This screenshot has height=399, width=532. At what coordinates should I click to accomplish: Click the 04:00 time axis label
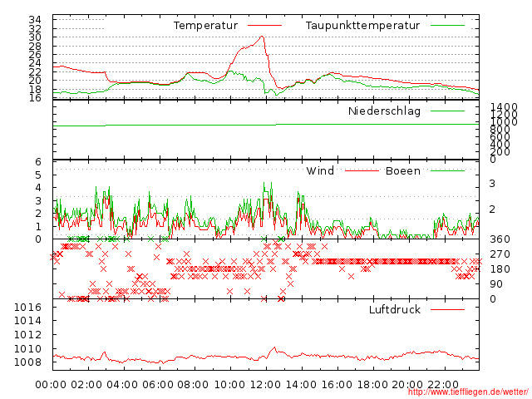[122, 385]
